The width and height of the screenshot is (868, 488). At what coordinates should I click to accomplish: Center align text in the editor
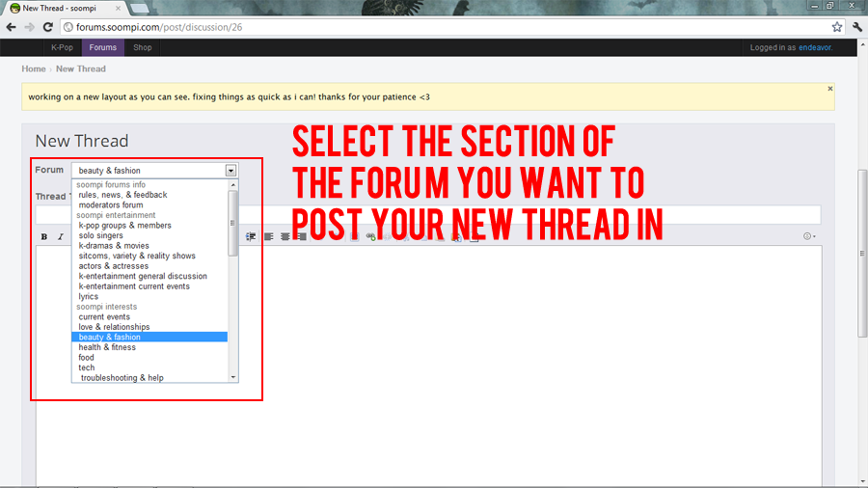pyautogui.click(x=285, y=237)
